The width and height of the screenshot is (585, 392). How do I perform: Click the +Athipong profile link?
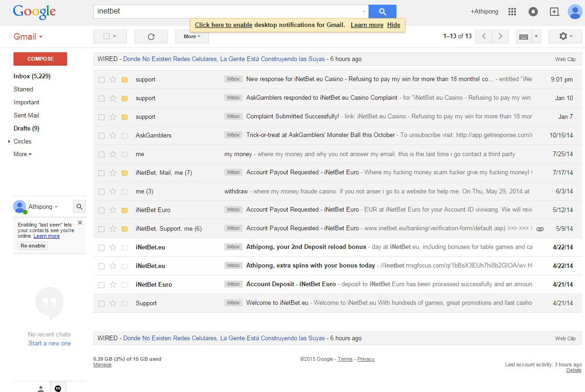(x=484, y=12)
